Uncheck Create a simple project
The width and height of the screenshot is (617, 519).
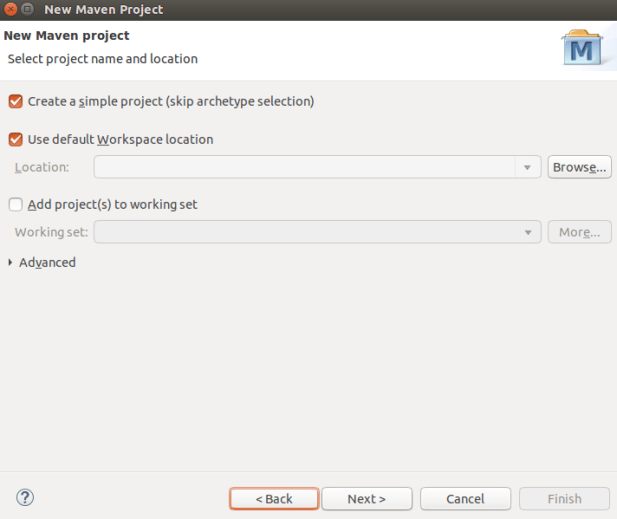click(x=15, y=101)
